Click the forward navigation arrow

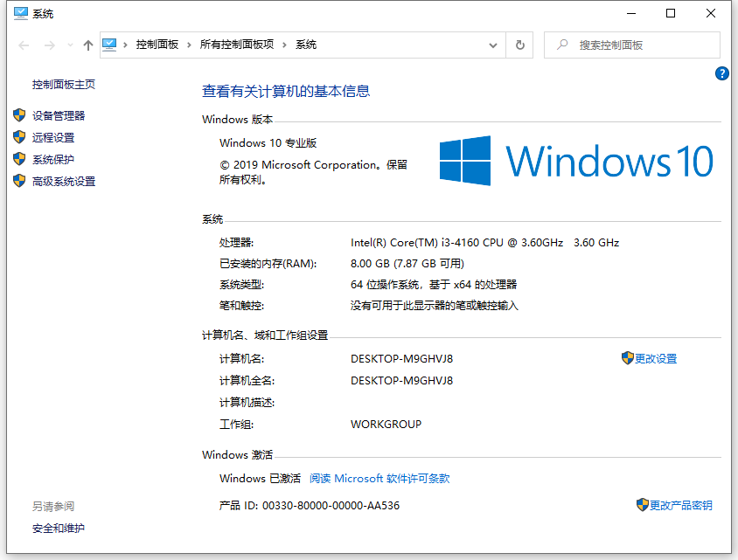(x=50, y=45)
